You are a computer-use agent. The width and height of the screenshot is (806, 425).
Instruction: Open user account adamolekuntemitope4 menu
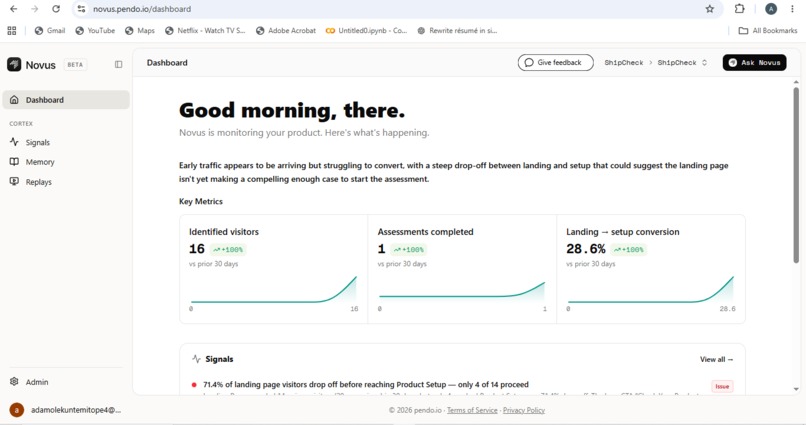(66, 410)
